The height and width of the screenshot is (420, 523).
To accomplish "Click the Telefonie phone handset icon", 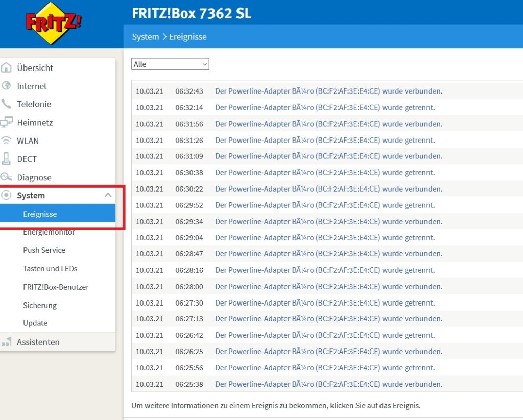I will click(x=6, y=104).
